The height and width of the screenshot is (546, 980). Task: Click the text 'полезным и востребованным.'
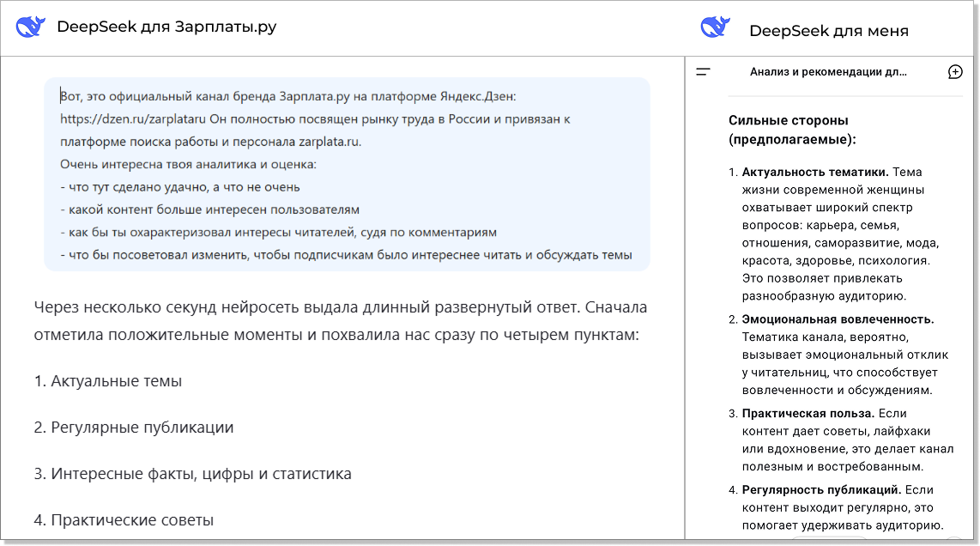(832, 466)
